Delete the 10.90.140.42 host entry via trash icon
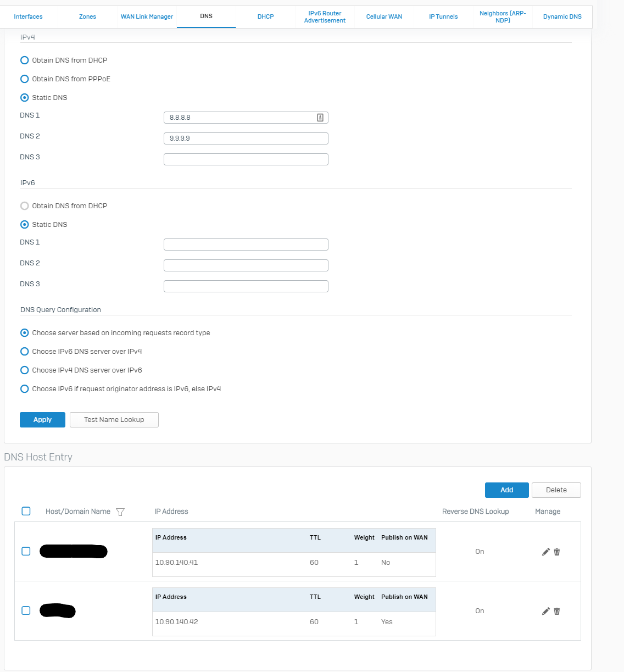This screenshot has width=624, height=672. tap(557, 611)
